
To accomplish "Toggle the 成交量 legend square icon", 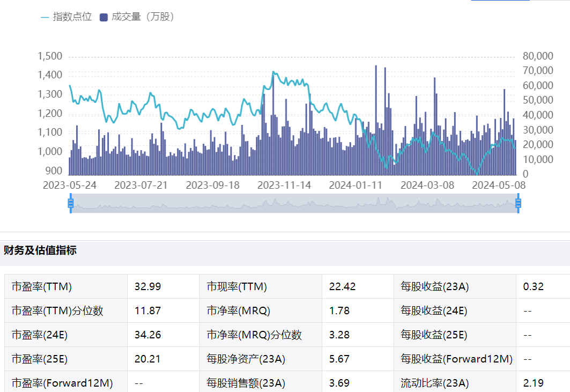I will point(103,17).
